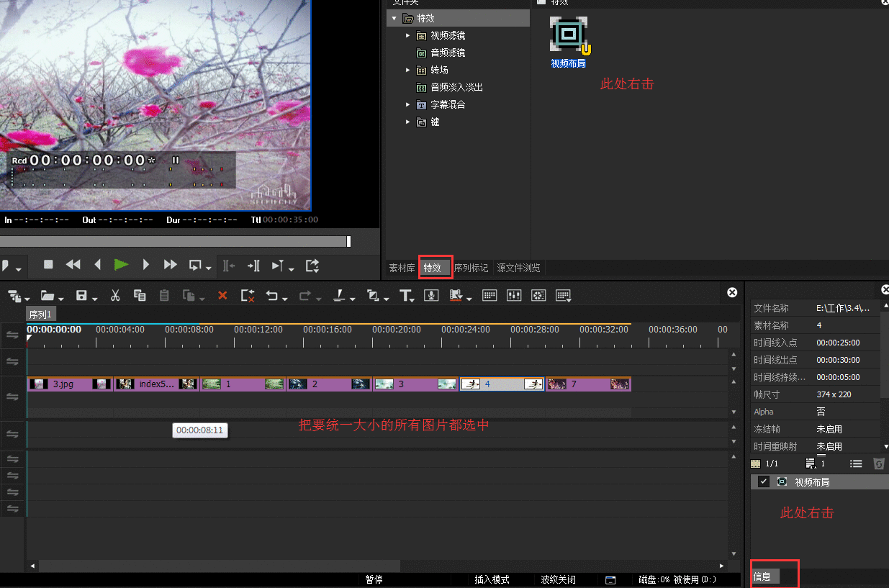The width and height of the screenshot is (889, 588).
Task: Click the Cut scissors icon in timeline toolbar
Action: tap(115, 295)
